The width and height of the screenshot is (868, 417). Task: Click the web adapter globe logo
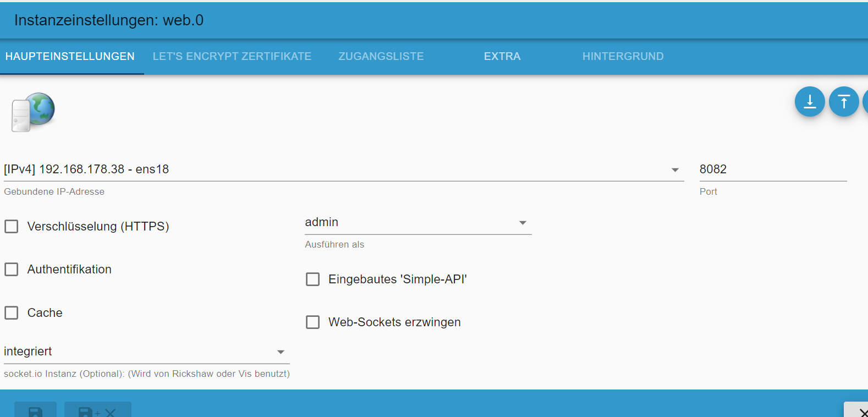click(34, 112)
